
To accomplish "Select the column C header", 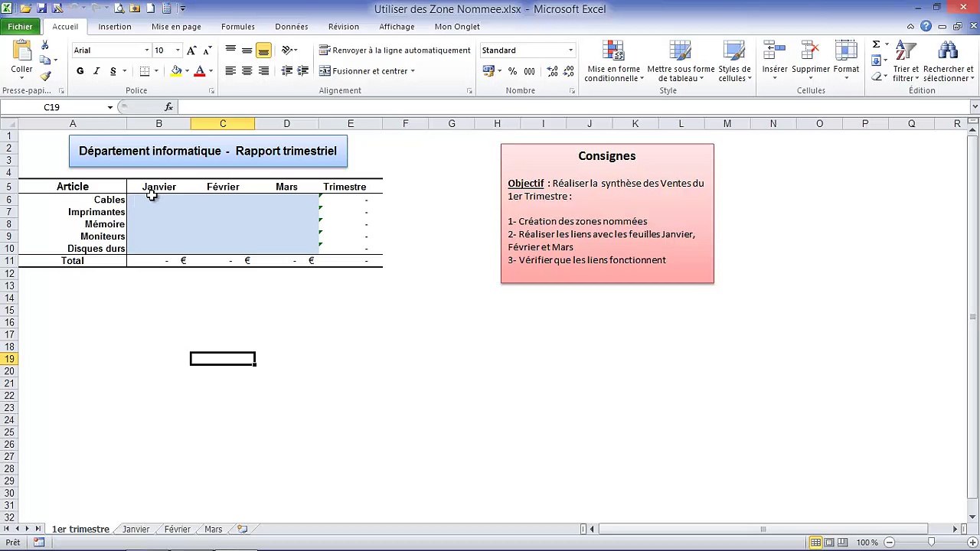I will tap(223, 124).
